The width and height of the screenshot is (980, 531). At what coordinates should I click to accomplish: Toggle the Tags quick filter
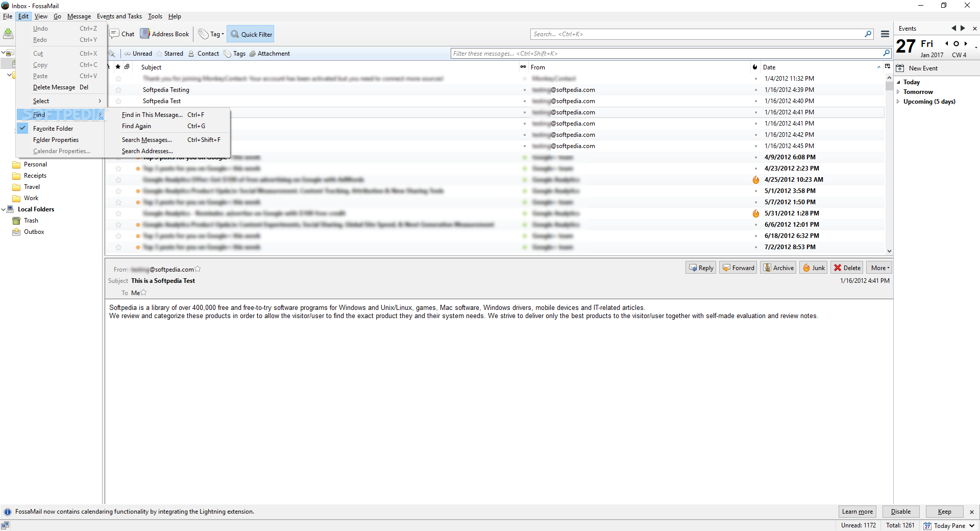point(235,54)
